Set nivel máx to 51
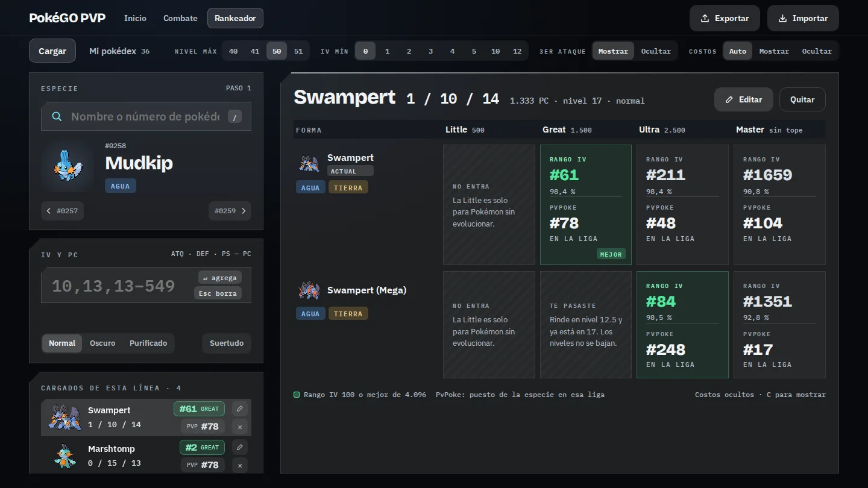The width and height of the screenshot is (868, 488). pyautogui.click(x=298, y=51)
